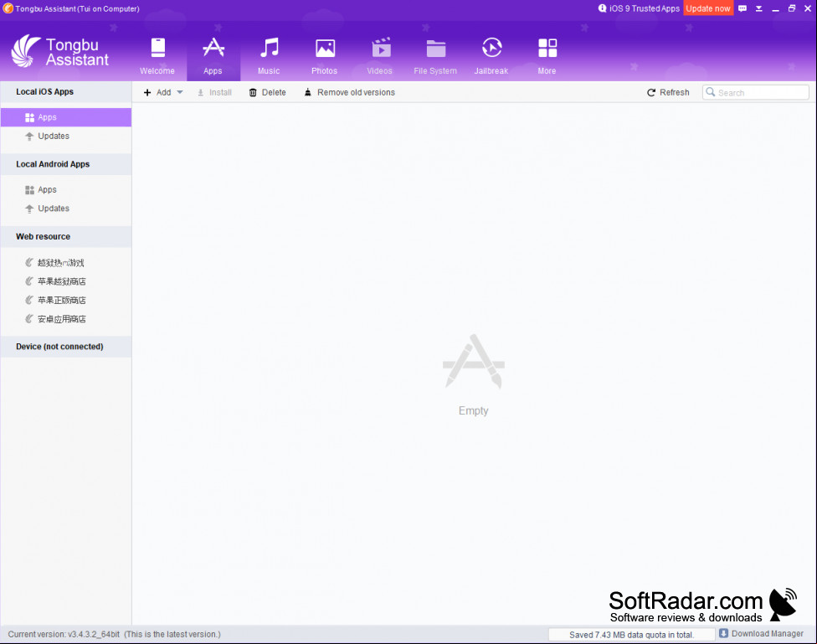Open first Web resource link 越狱热门游戏
This screenshot has height=644, width=817.
[x=60, y=262]
